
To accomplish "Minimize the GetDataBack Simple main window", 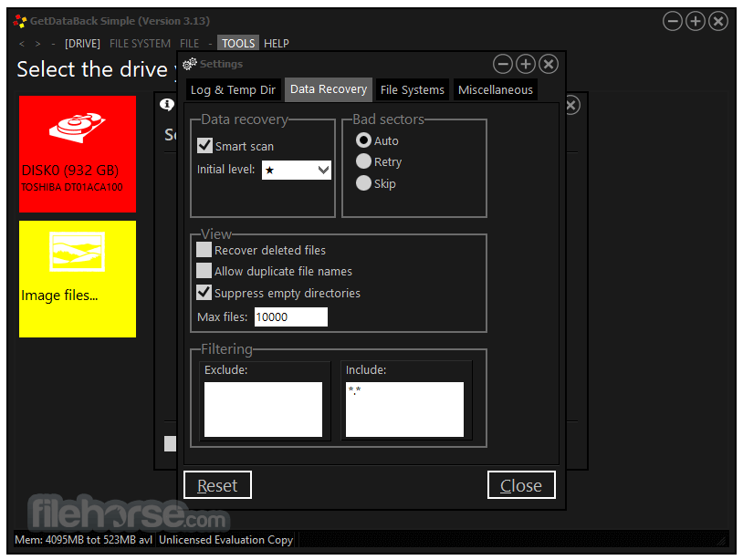I will point(673,21).
